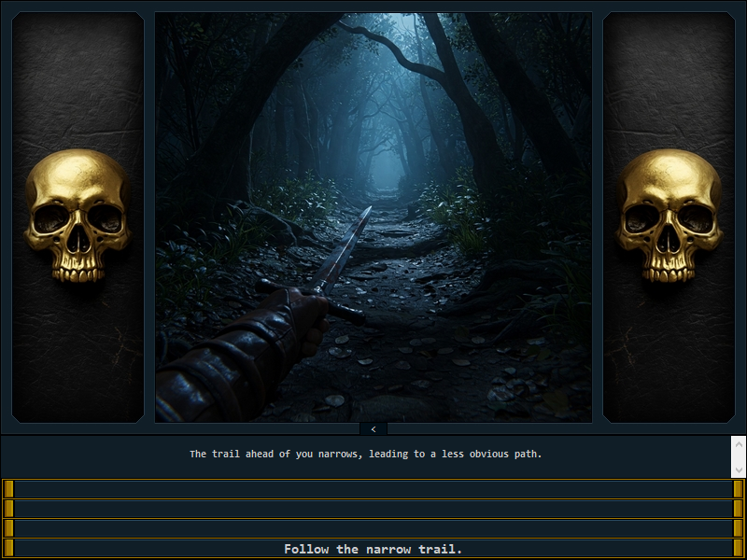Viewport: 747px width, 560px height.
Task: Choose "Follow the narrow trail." option
Action: coord(373,549)
